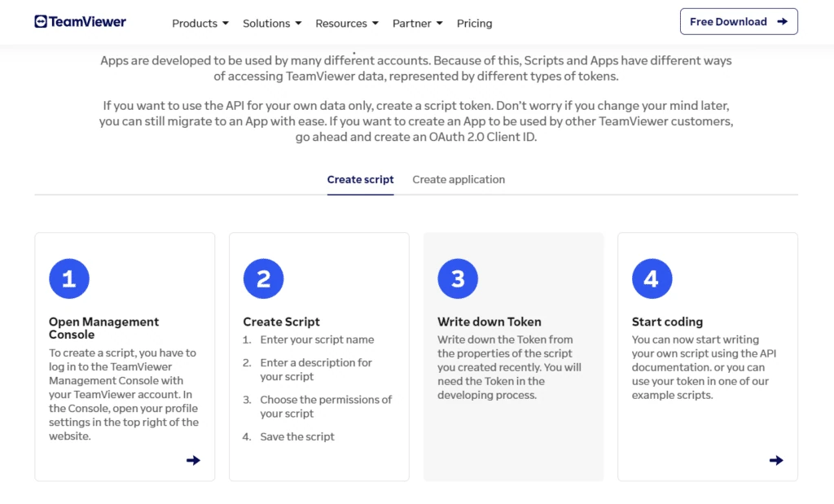
Task: Click the Free Download button
Action: tap(739, 22)
